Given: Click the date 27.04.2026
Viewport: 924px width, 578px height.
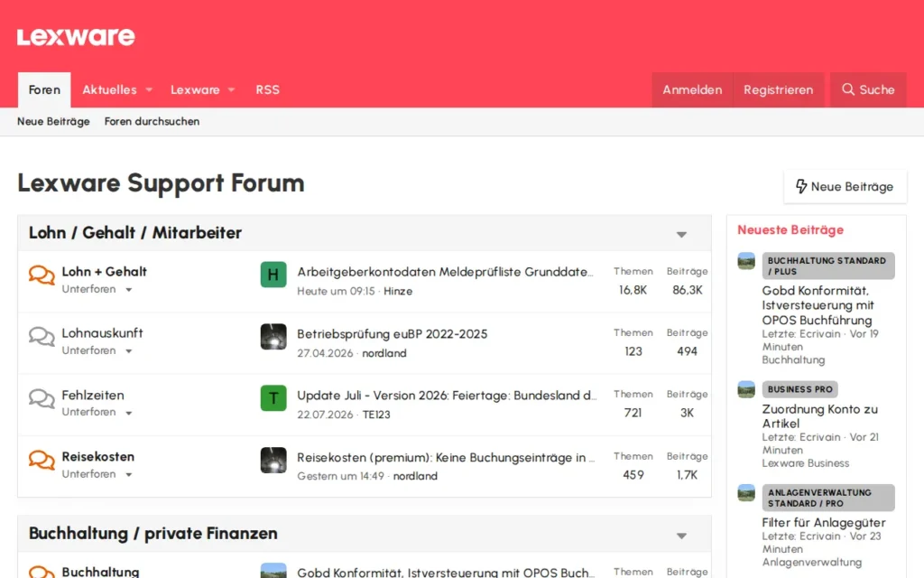Looking at the screenshot, I should pyautogui.click(x=325, y=353).
